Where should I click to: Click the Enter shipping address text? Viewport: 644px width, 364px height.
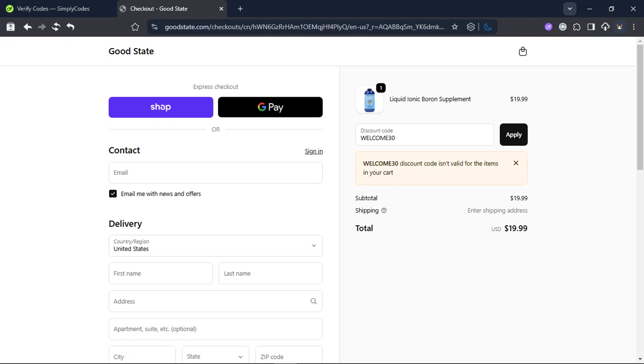click(498, 211)
